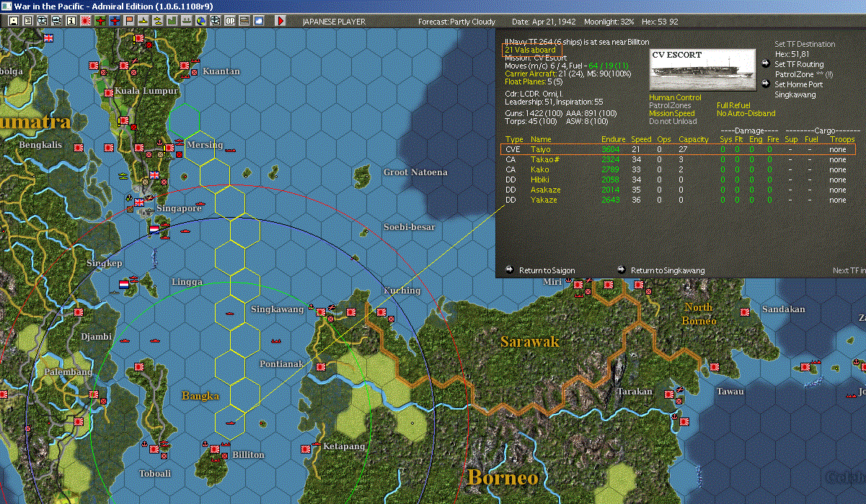Open the info 'i' toolbar icon
This screenshot has width=866, height=504.
coord(71,21)
